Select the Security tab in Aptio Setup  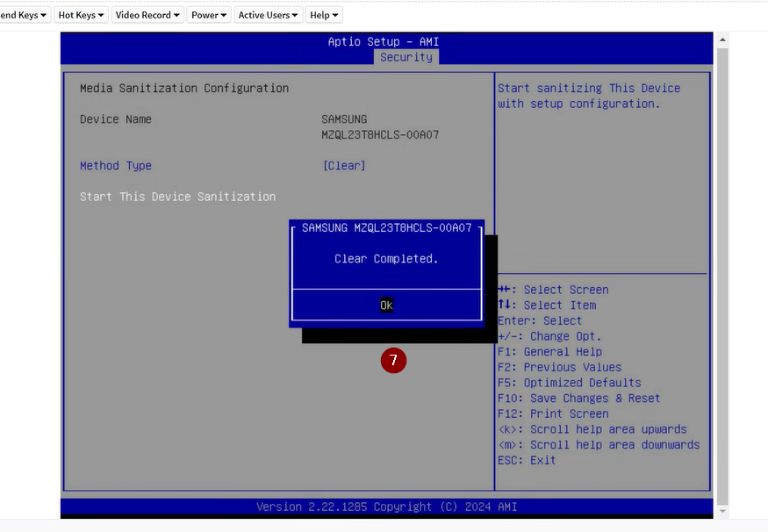coord(406,57)
